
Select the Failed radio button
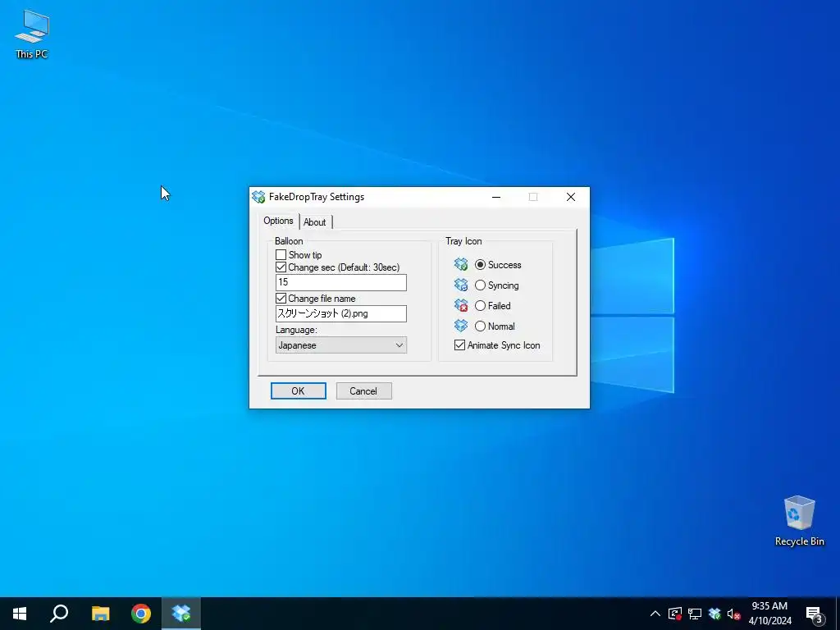point(480,305)
